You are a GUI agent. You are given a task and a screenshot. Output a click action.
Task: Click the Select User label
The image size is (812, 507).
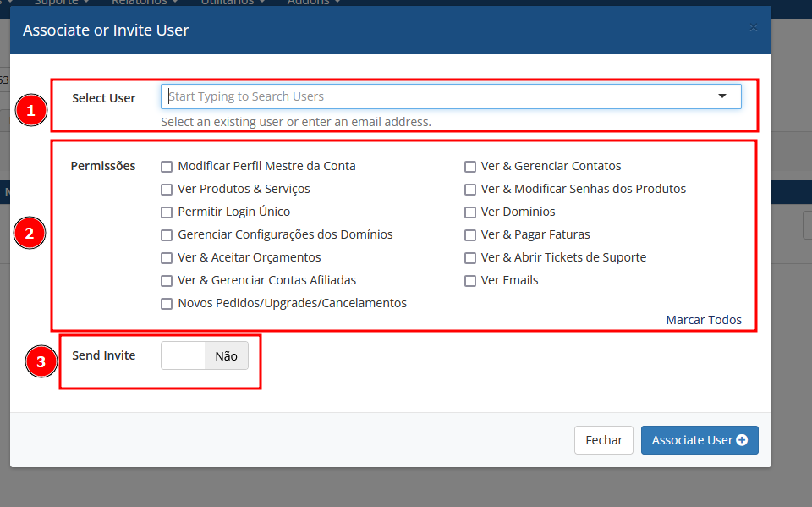(x=103, y=98)
